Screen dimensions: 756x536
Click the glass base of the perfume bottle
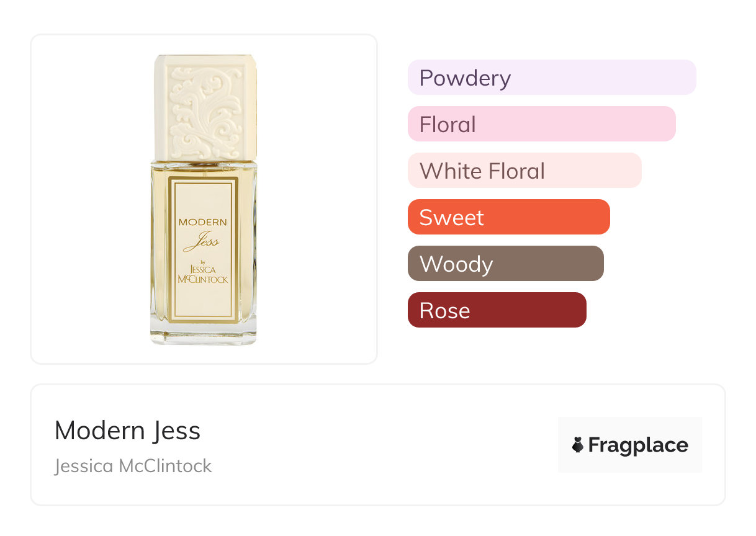click(x=204, y=334)
